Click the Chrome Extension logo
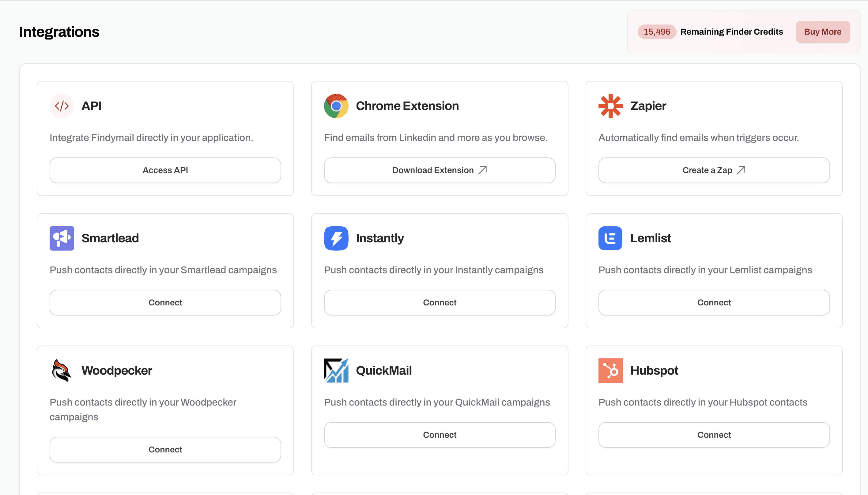This screenshot has height=495, width=868. coord(336,106)
